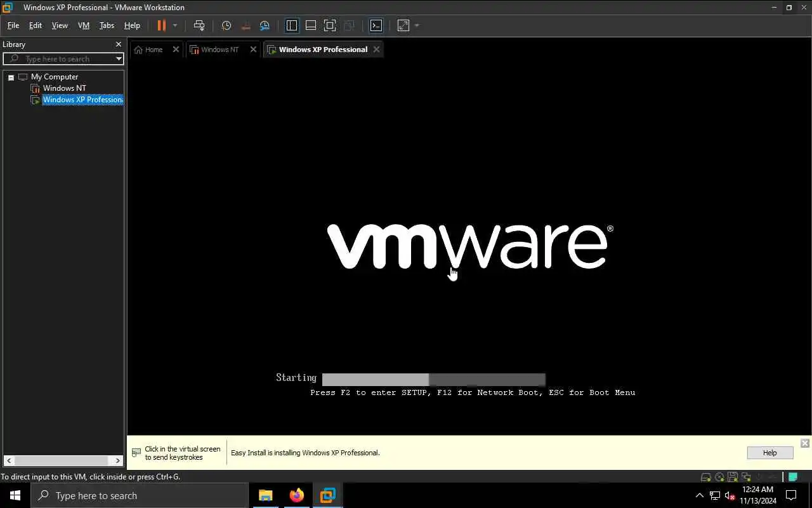
Task: Show hidden system tray icons
Action: 700,495
